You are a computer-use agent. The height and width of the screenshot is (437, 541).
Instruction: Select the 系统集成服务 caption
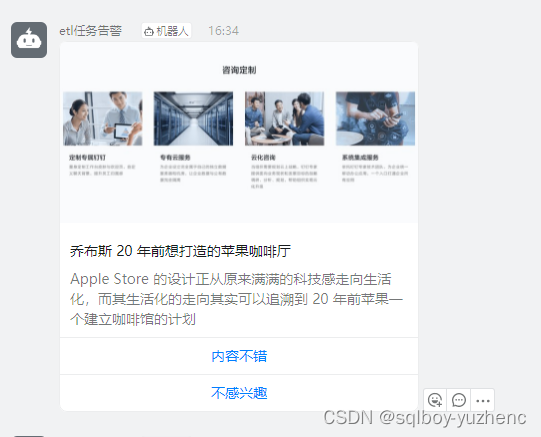360,158
